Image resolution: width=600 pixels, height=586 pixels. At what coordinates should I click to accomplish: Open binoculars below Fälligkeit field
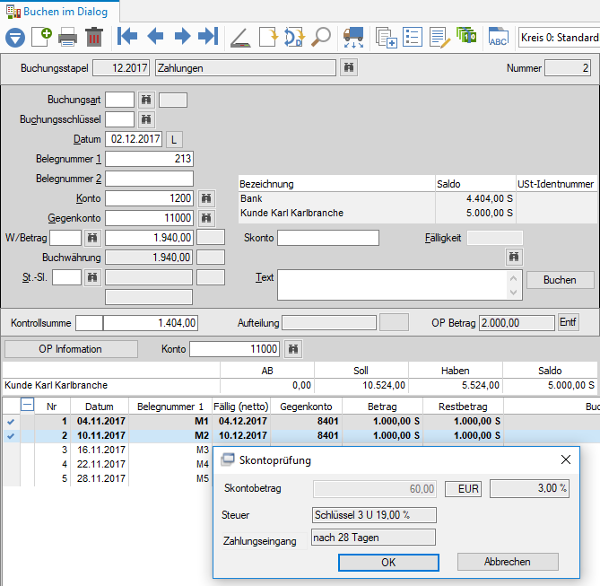(x=514, y=257)
